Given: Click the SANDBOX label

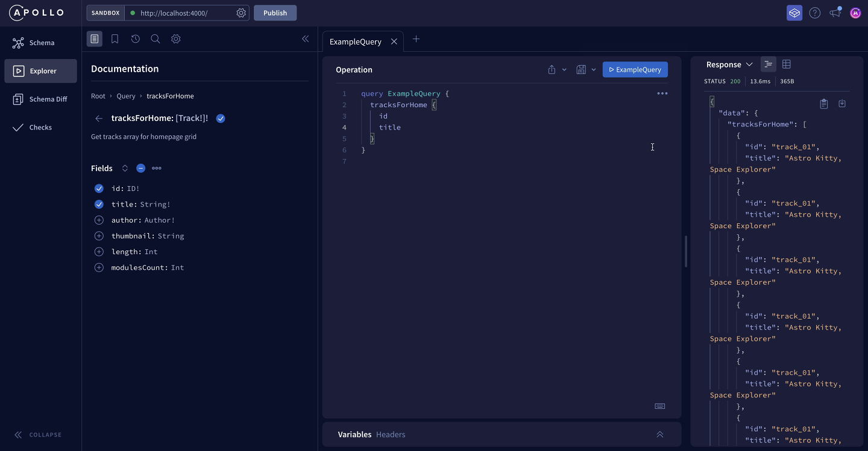Looking at the screenshot, I should pyautogui.click(x=105, y=13).
